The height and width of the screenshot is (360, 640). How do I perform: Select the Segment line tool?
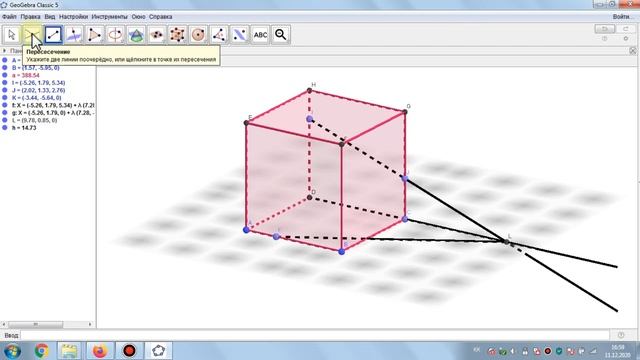(x=53, y=35)
